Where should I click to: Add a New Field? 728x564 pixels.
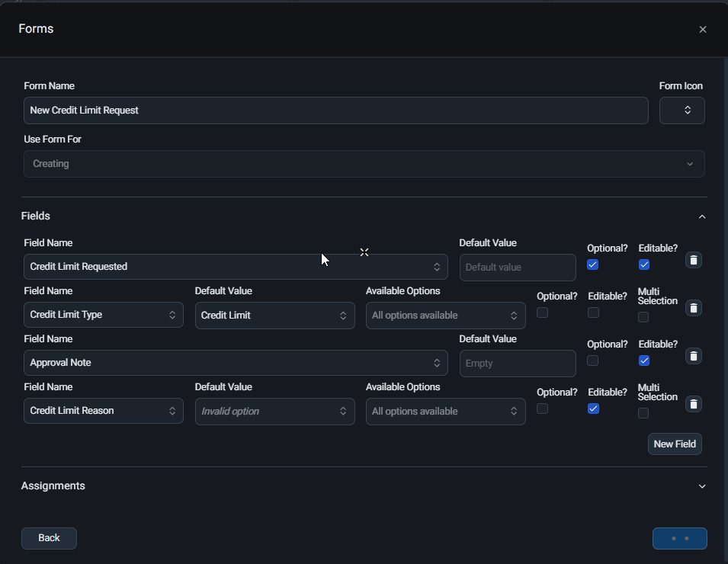[x=675, y=444]
